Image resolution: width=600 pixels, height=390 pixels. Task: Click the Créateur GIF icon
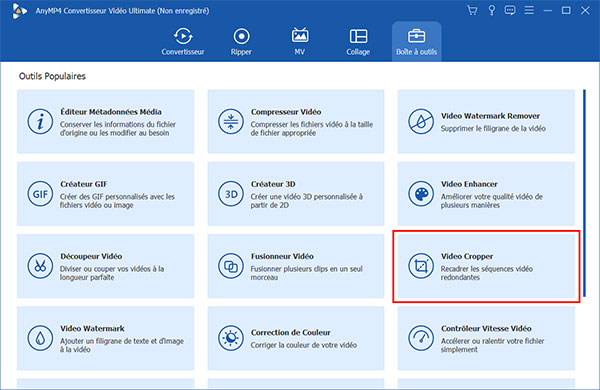coord(40,194)
